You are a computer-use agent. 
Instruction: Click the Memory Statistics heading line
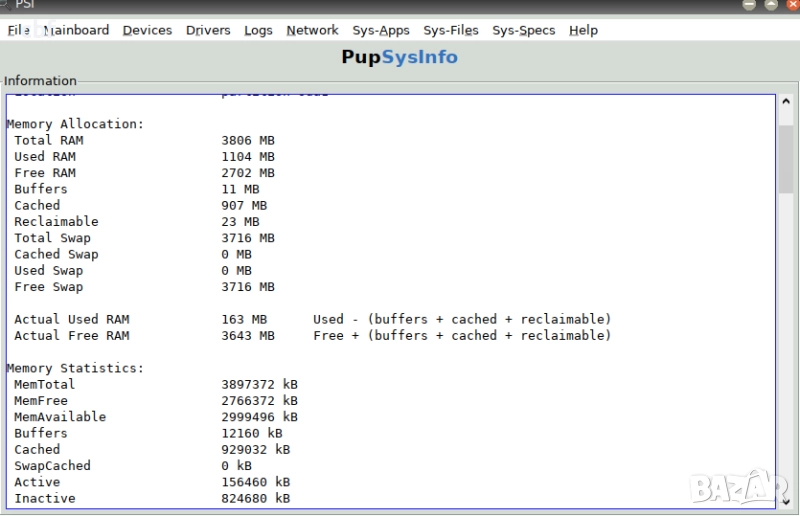76,368
